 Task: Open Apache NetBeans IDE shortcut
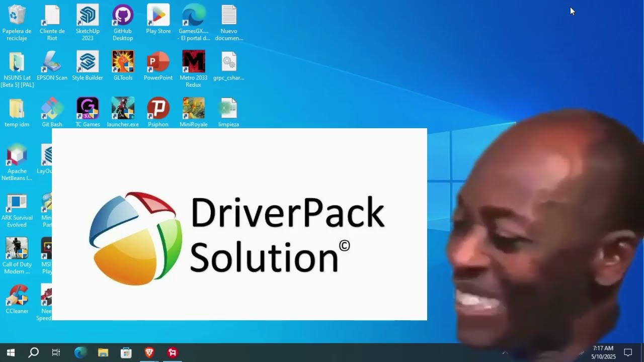pos(17,162)
